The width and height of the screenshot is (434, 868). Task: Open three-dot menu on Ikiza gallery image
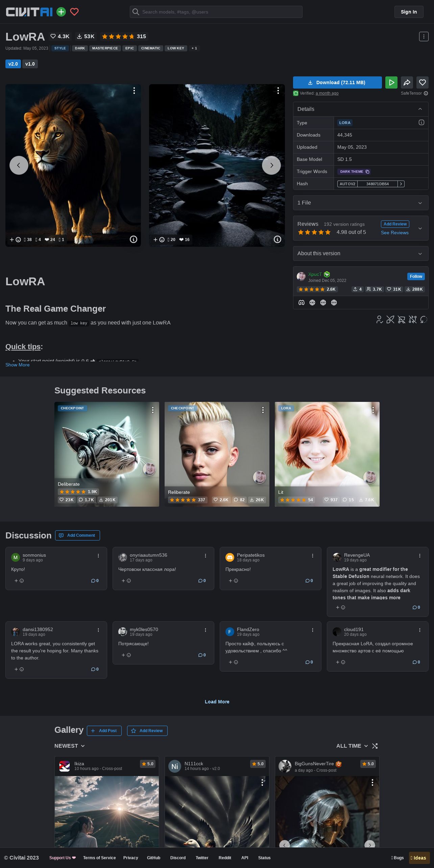152,782
